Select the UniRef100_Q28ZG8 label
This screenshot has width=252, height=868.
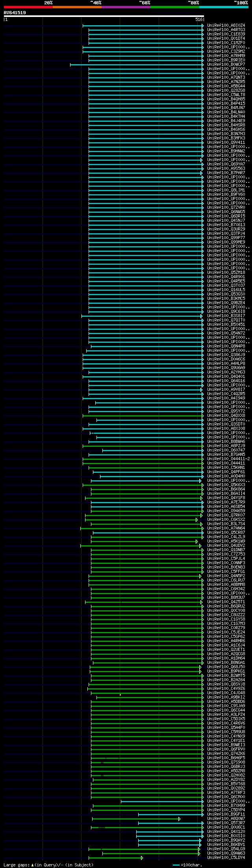(226, 90)
